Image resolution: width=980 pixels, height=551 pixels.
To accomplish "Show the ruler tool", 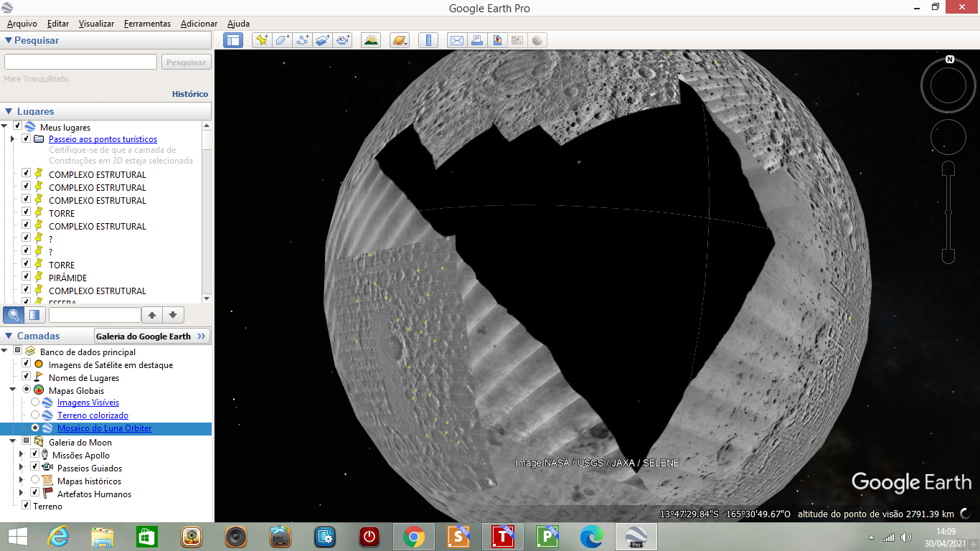I will [428, 40].
